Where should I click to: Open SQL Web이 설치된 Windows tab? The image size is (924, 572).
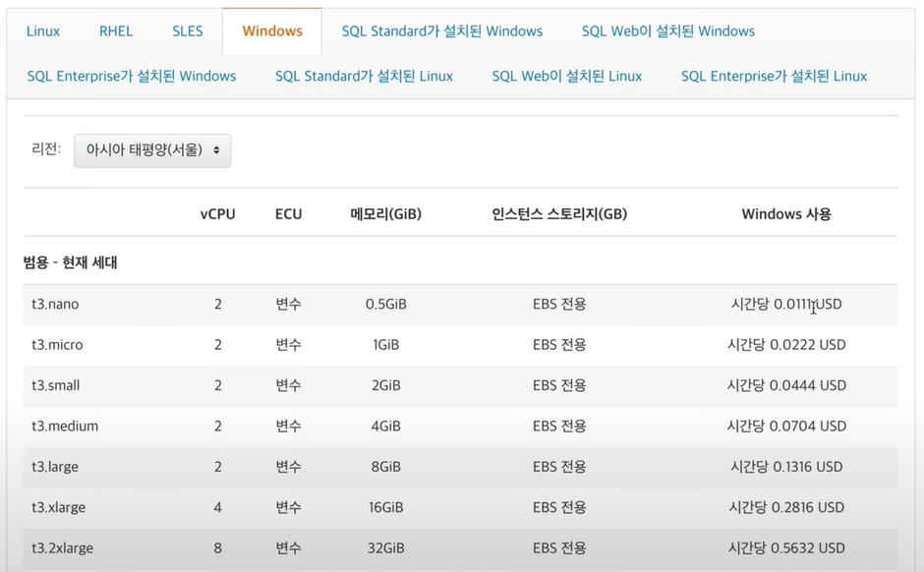pos(668,31)
